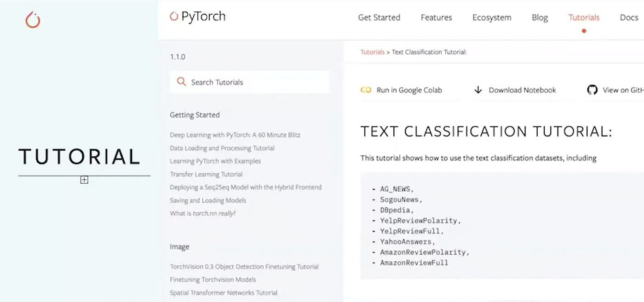Open Spatial Transformer Networks Tutorial
Image resolution: width=644 pixels, height=302 pixels.
tap(224, 292)
